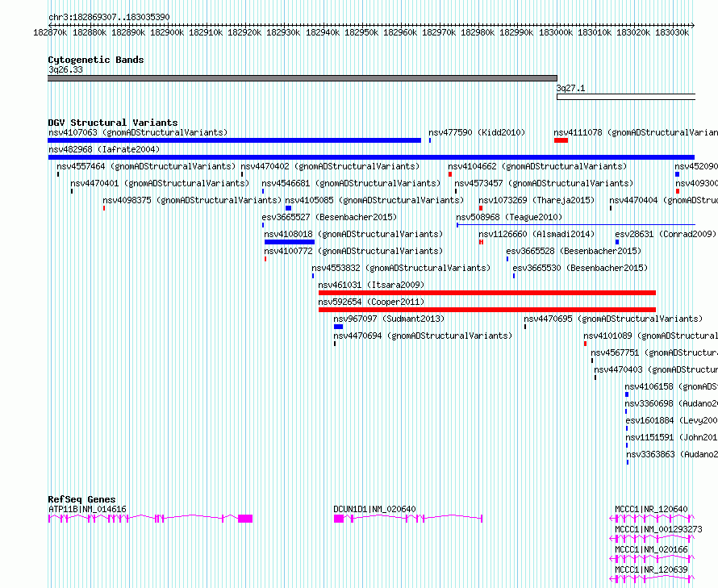Select nsv4106158 variant label
Image resolution: width=718 pixels, height=588 pixels.
671,386
